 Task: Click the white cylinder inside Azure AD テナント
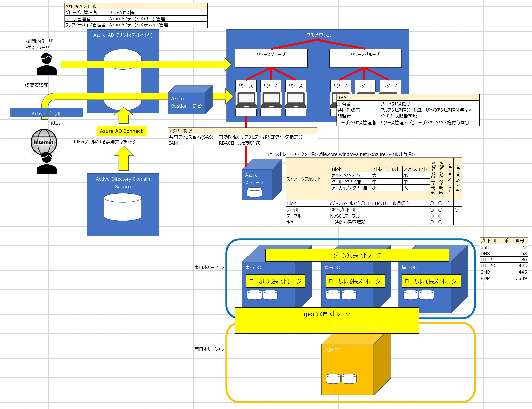(123, 80)
